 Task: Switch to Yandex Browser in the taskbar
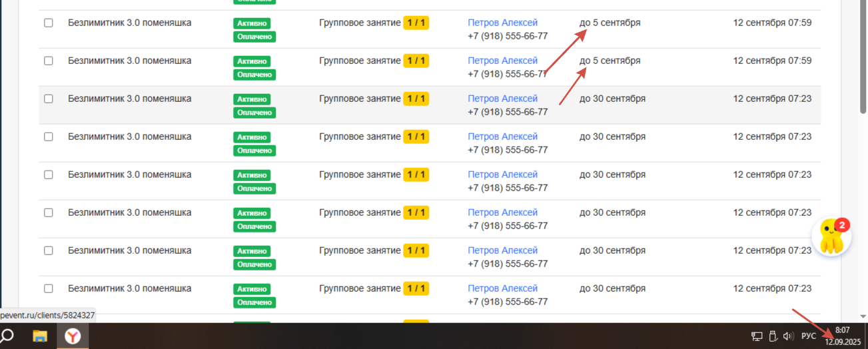73,336
